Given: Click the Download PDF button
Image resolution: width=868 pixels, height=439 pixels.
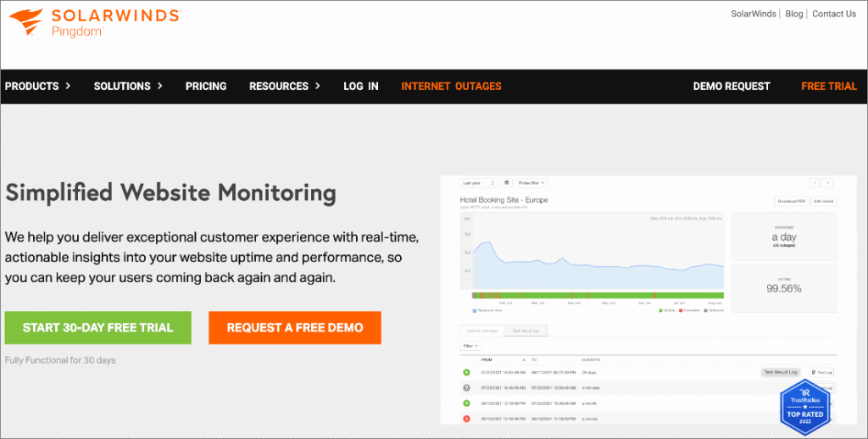Looking at the screenshot, I should pos(791,202).
